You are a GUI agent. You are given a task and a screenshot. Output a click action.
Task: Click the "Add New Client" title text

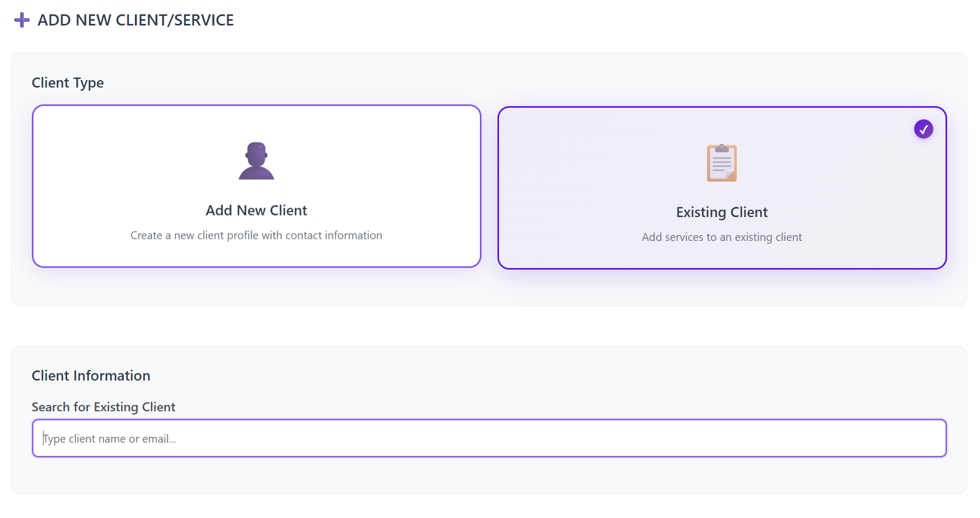(x=256, y=211)
